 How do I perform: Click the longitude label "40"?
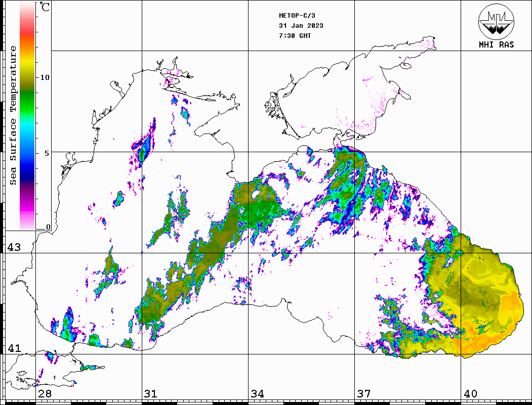470,393
